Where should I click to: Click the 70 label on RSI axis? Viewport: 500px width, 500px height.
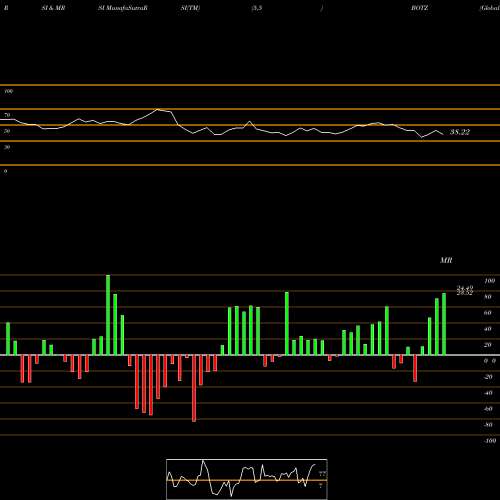pyautogui.click(x=7, y=115)
